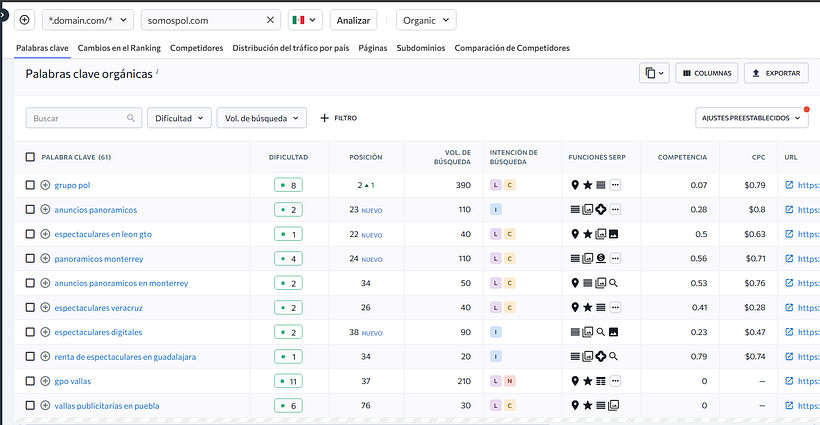Clear the somospol.com domain field with X
The image size is (820, 425).
[270, 20]
